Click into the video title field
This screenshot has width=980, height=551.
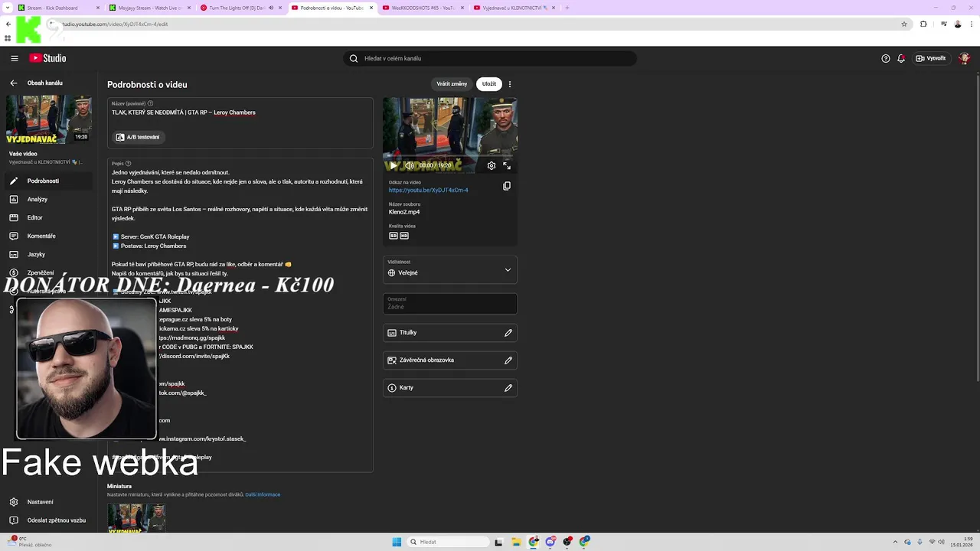240,112
